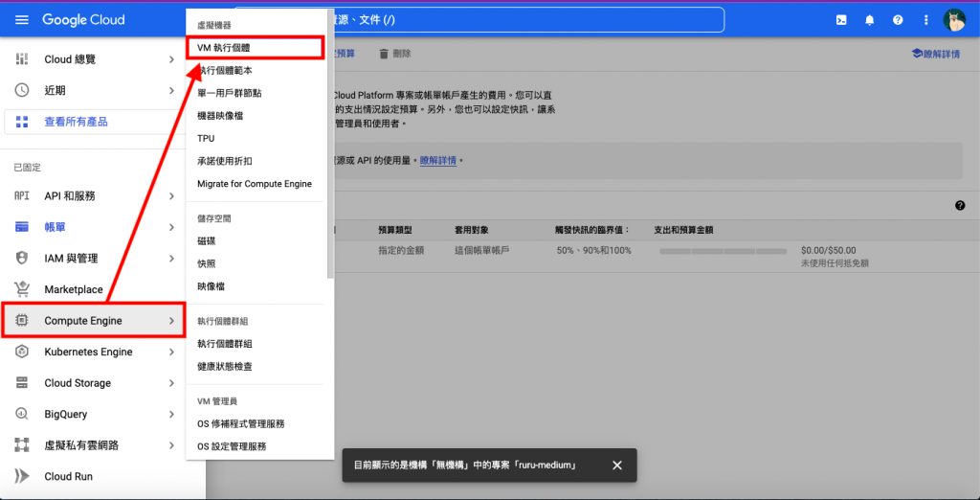980x500 pixels.
Task: Expand the Cloud 總覽 submenu arrow
Action: point(171,59)
